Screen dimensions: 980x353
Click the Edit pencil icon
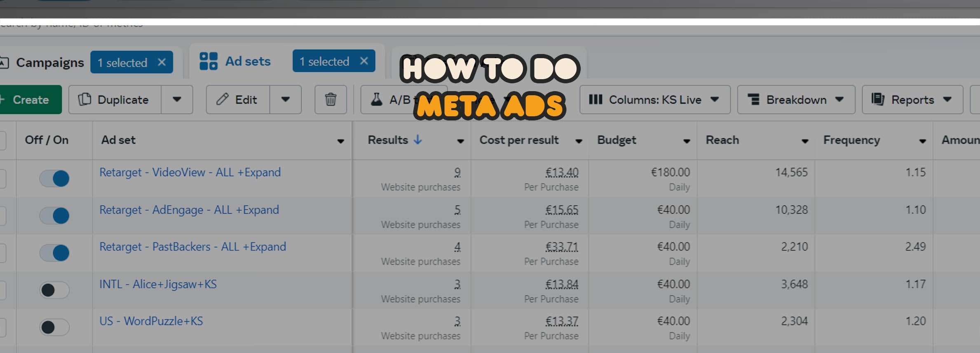[223, 99]
